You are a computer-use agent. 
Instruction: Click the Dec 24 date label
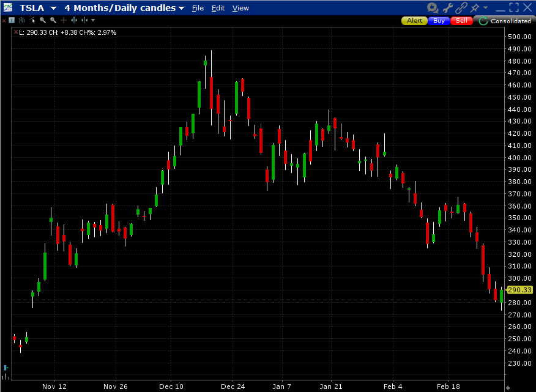coord(233,386)
